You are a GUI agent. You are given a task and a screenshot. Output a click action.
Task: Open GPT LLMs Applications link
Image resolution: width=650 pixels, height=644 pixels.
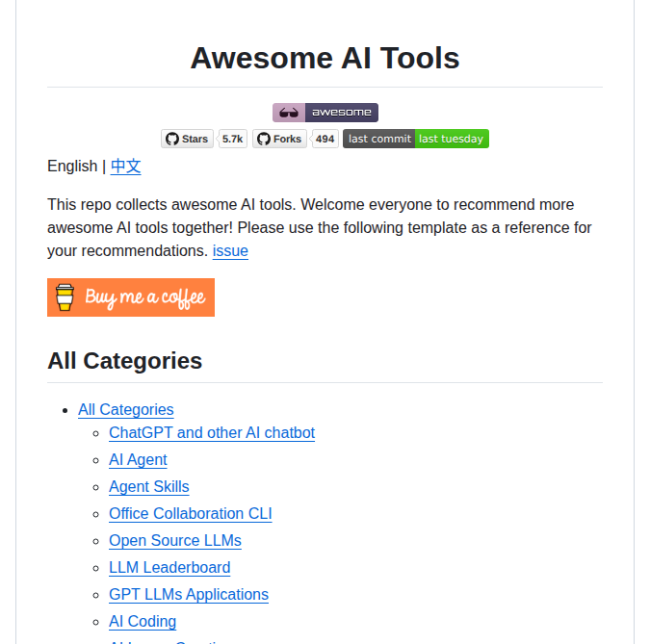pos(189,594)
